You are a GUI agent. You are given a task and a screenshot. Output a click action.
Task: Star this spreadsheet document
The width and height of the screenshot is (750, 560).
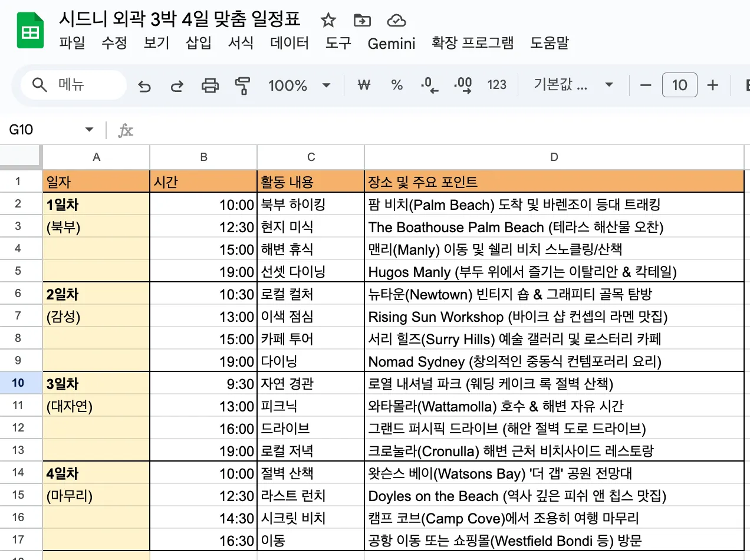coord(328,21)
